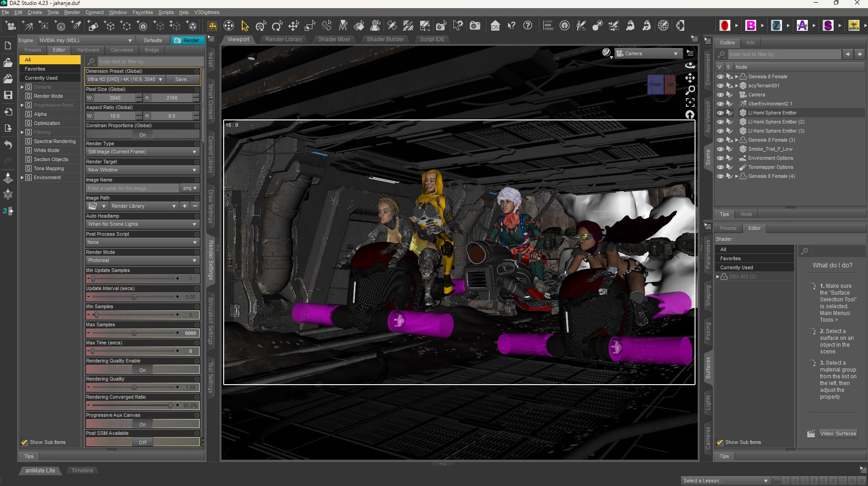Select the Scale tool icon

tap(310, 26)
